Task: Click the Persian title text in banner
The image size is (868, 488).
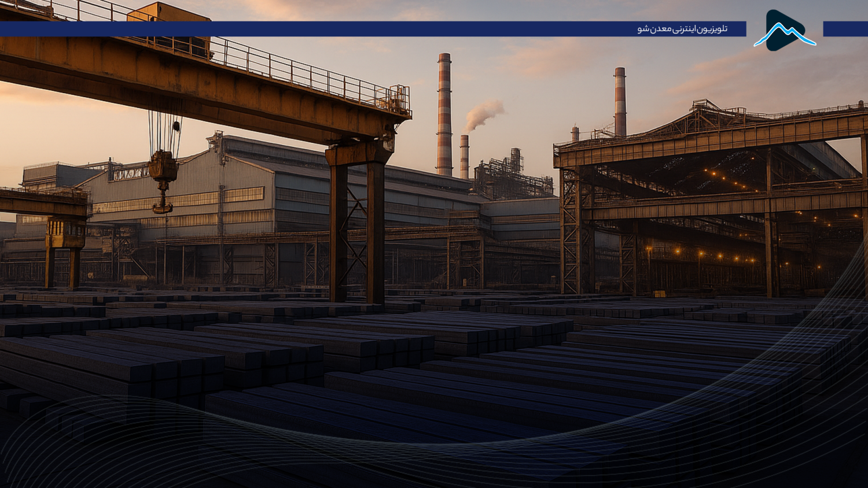Action: coord(682,29)
